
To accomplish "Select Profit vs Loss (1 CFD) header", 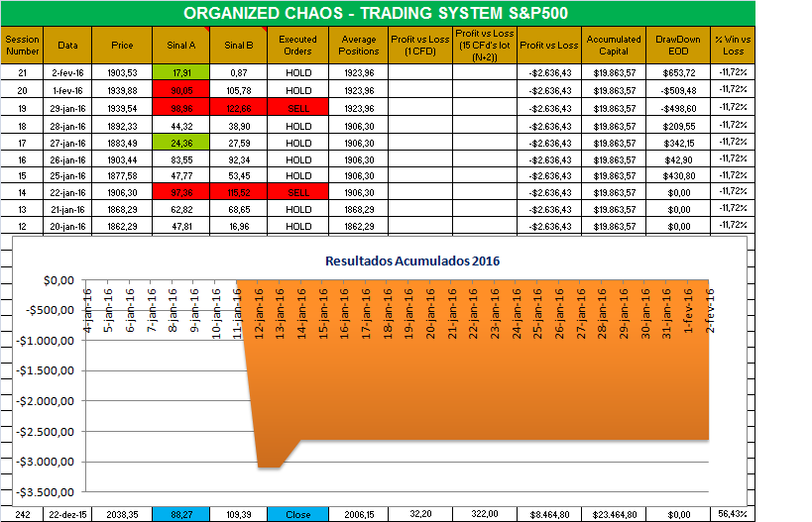I will point(420,45).
